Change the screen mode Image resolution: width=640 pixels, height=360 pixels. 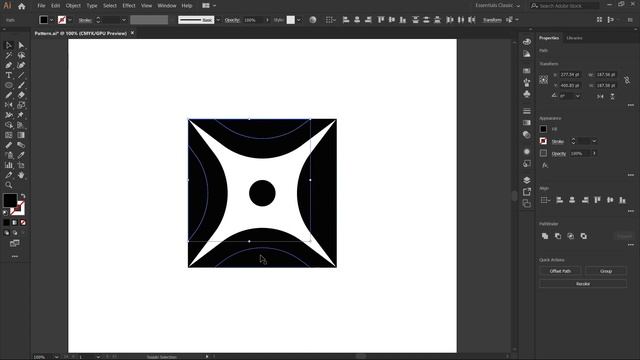click(15, 243)
